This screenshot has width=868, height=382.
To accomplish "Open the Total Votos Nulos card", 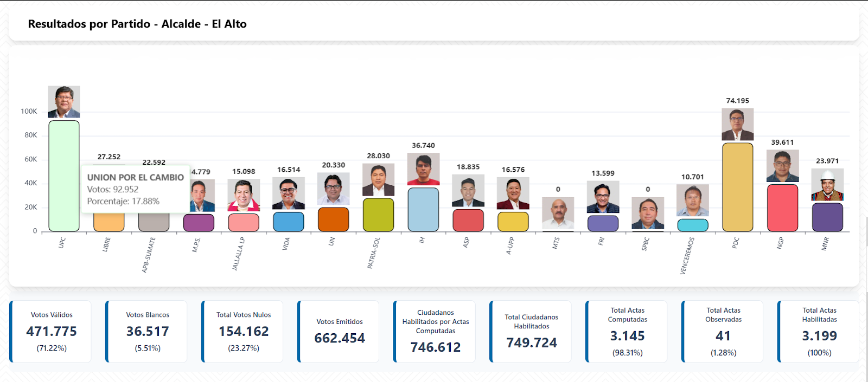I will pos(243,332).
